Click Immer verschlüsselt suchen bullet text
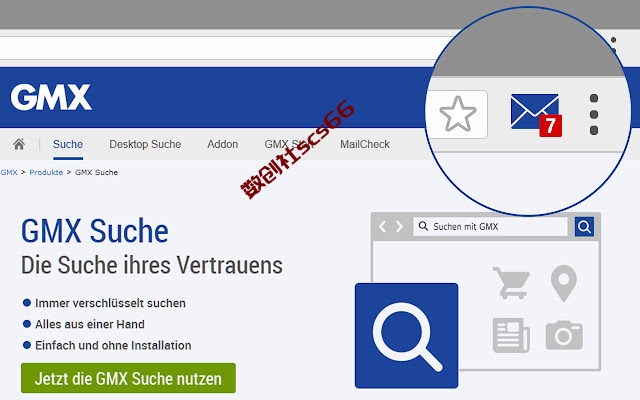This screenshot has width=640, height=400. click(110, 303)
